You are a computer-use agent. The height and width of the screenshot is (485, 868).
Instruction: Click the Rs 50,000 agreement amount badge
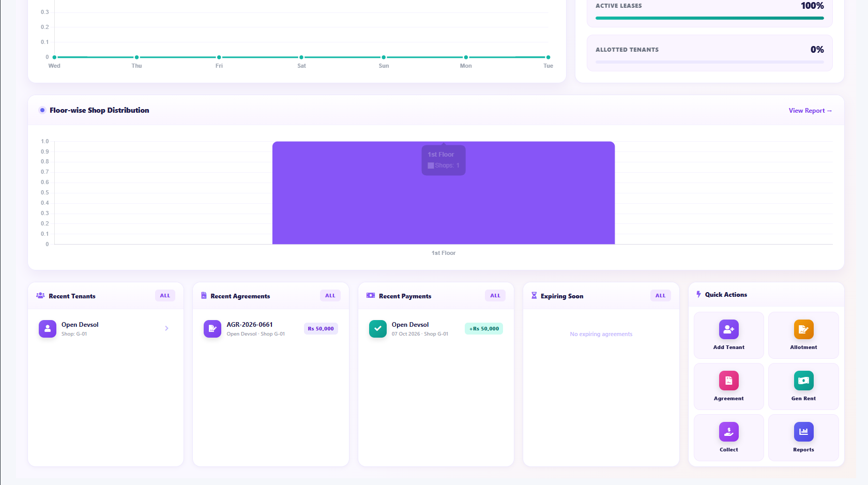tap(321, 329)
